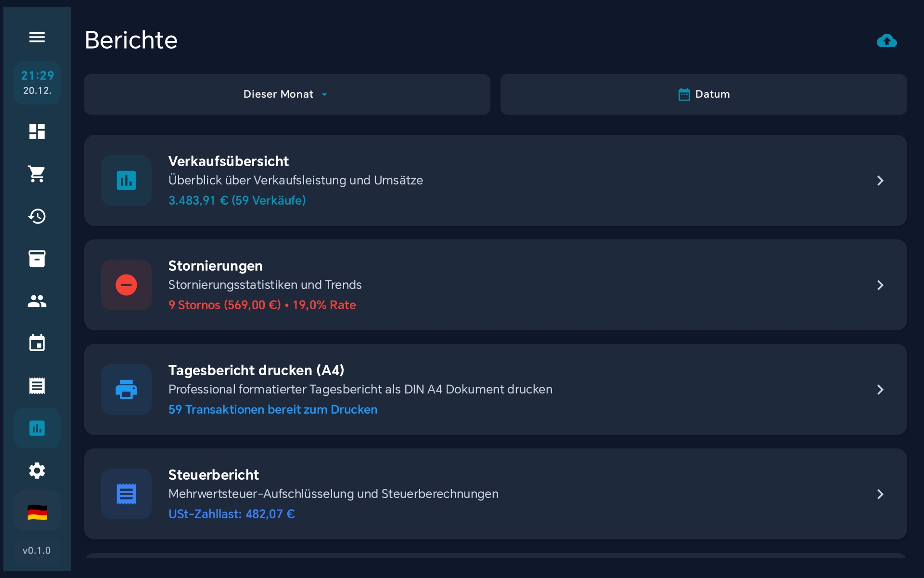Open the shopping cart from sidebar

tap(37, 174)
